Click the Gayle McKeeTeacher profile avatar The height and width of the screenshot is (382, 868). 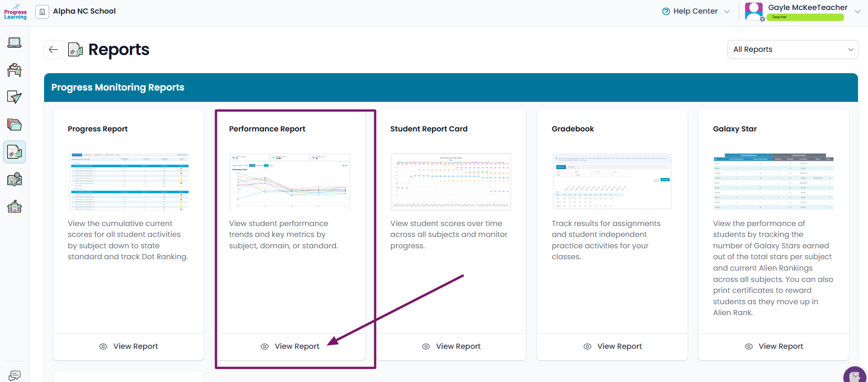(x=754, y=11)
